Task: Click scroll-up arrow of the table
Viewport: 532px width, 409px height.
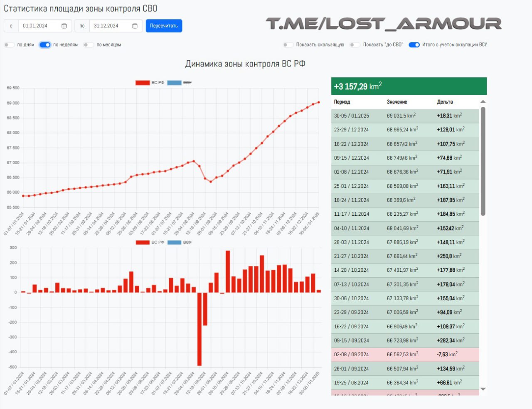Action: (483, 101)
